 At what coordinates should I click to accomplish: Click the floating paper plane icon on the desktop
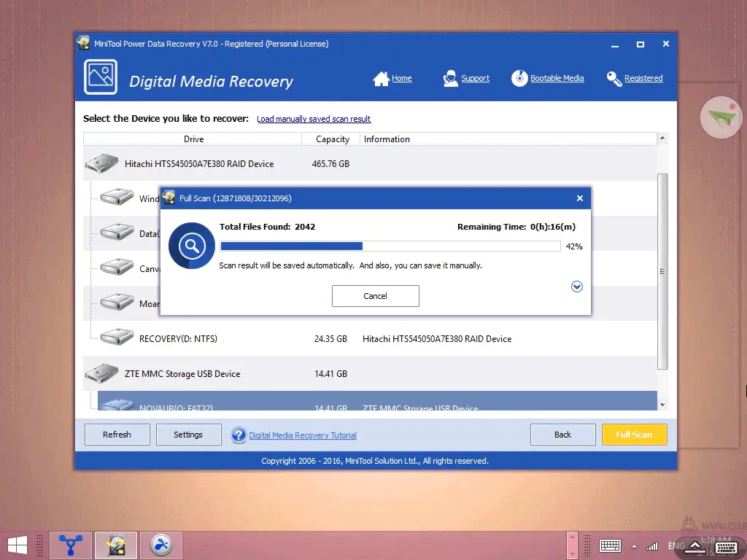(x=721, y=117)
